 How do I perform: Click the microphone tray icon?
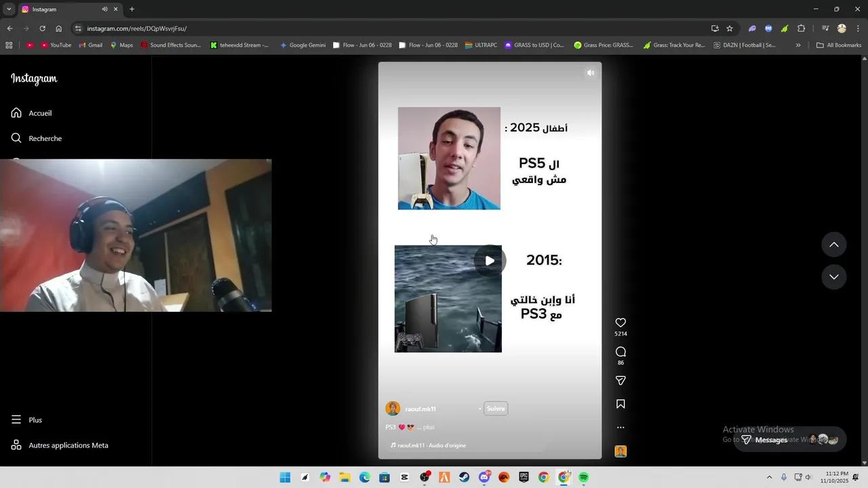(x=784, y=477)
